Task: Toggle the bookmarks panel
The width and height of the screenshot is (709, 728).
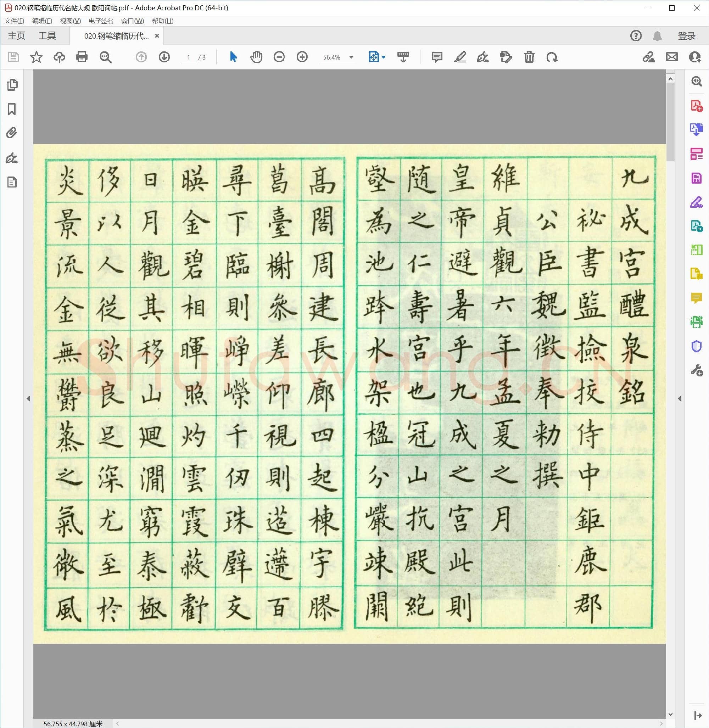Action: pos(12,109)
